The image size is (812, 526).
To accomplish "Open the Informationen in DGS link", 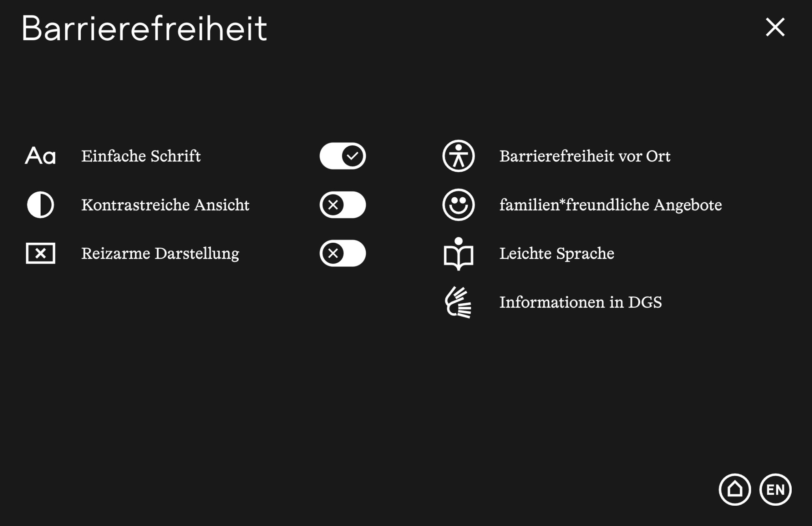I will (x=580, y=302).
